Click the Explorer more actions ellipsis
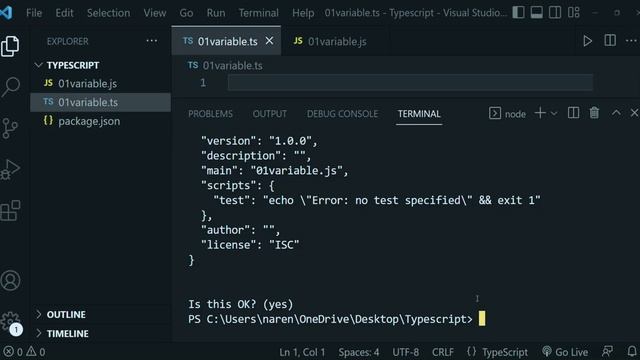 pos(152,41)
